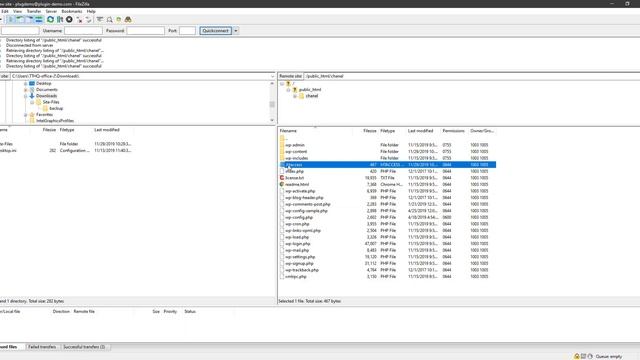Click the green refresh file lists icon
This screenshot has height=360, width=640.
[50, 19]
